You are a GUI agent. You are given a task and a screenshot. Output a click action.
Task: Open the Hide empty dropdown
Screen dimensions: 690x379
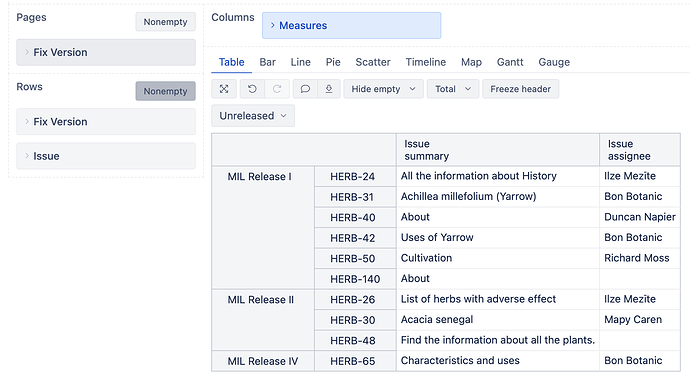[383, 89]
